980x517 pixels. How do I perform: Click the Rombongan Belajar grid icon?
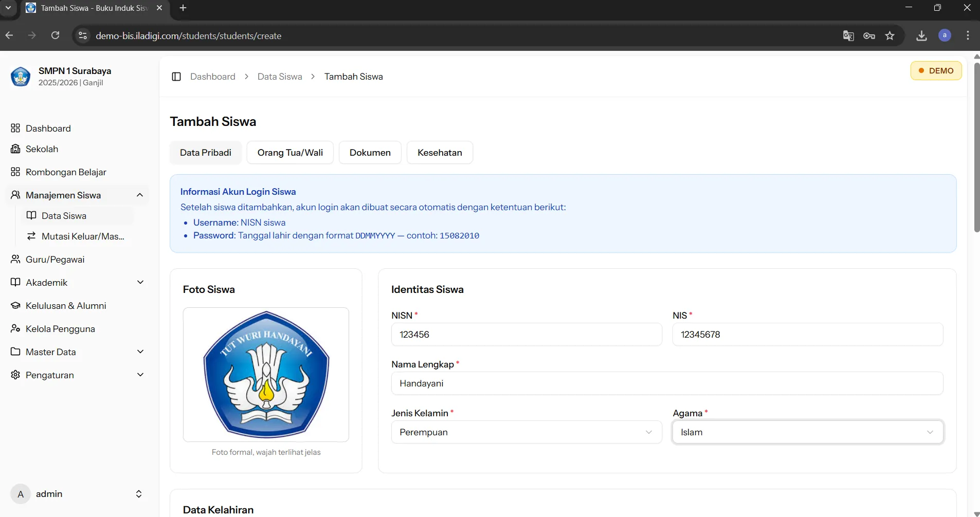[x=15, y=172]
